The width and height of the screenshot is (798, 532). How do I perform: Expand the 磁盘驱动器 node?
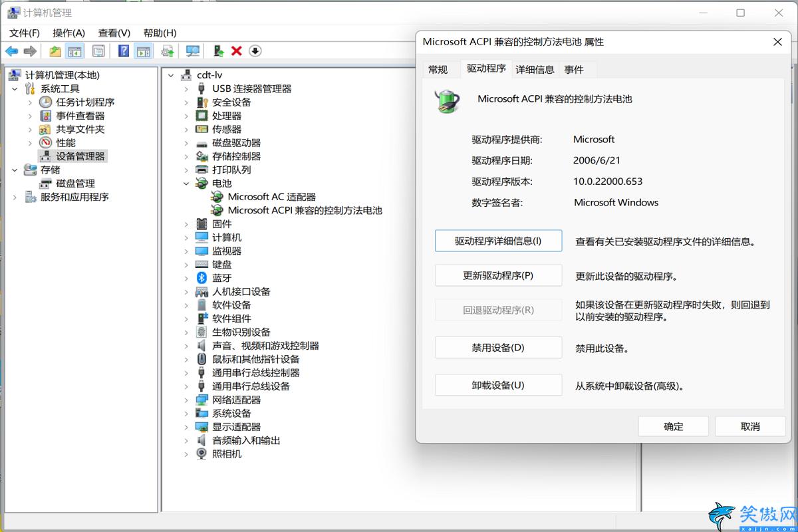click(187, 143)
